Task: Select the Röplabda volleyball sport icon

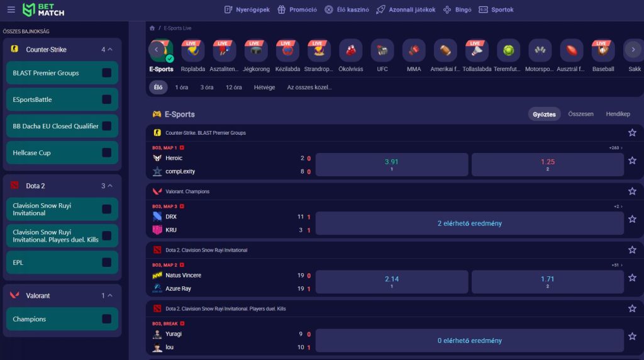Action: pyautogui.click(x=192, y=50)
